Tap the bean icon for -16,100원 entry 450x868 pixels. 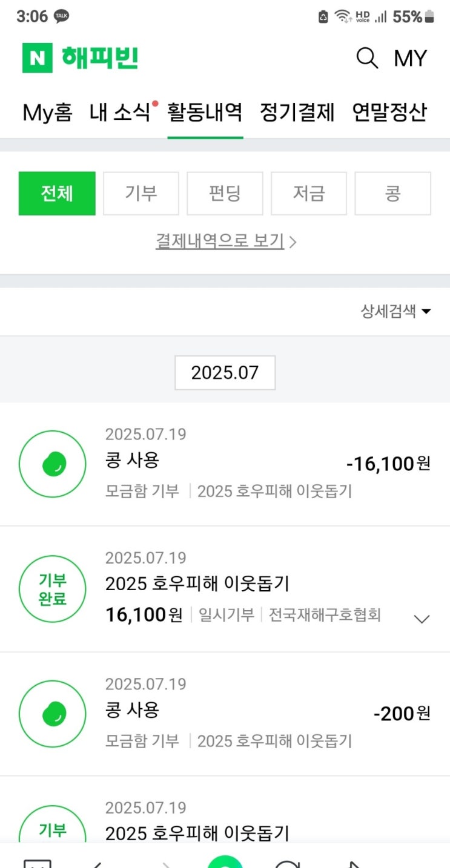(52, 464)
